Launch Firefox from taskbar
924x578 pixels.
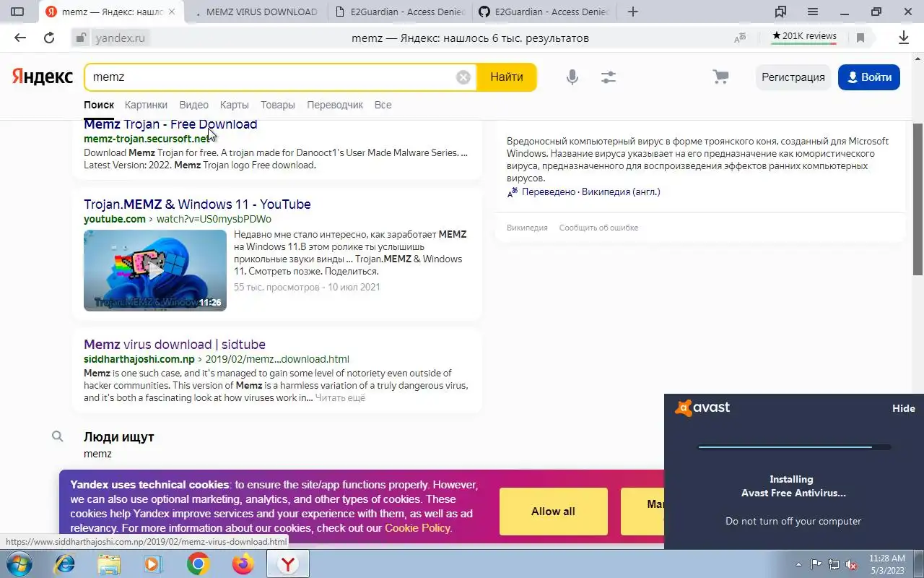click(243, 564)
